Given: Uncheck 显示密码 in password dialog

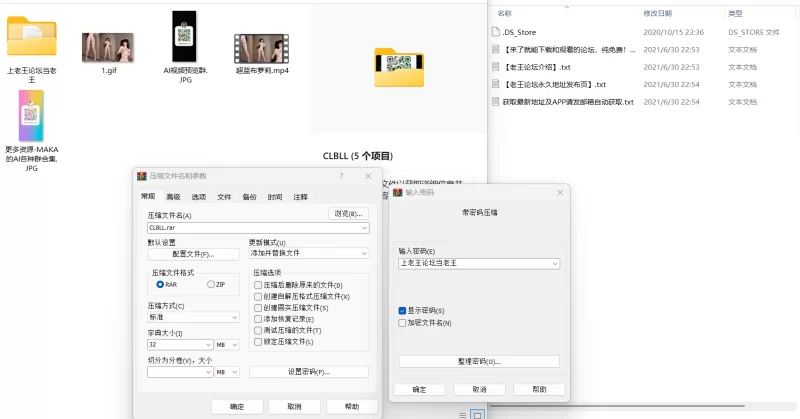Looking at the screenshot, I should [x=402, y=311].
